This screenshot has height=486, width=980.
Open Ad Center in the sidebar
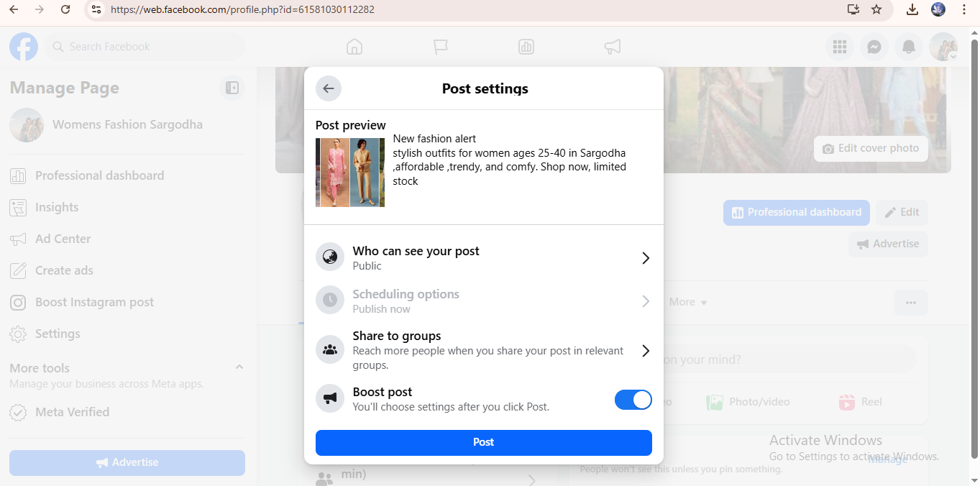63,239
